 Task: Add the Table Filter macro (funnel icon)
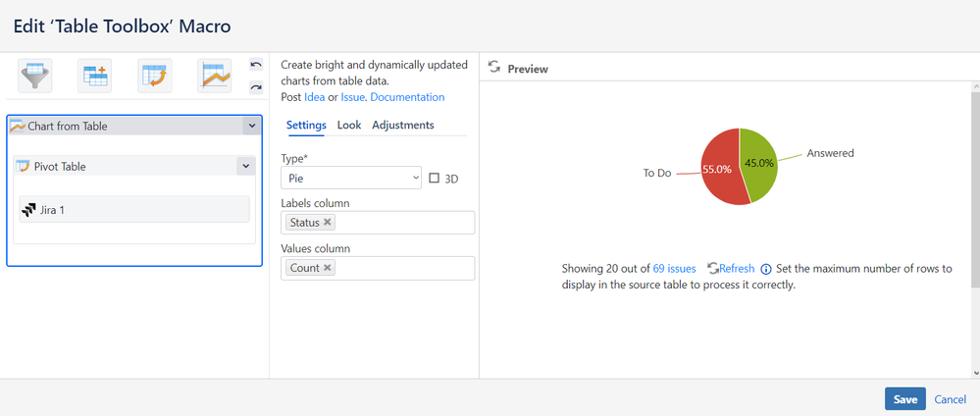(35, 76)
